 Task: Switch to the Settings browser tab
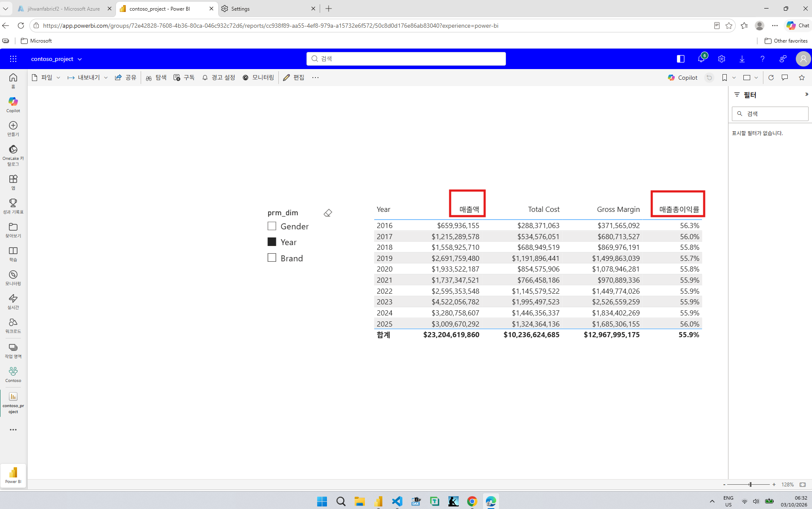click(x=268, y=9)
